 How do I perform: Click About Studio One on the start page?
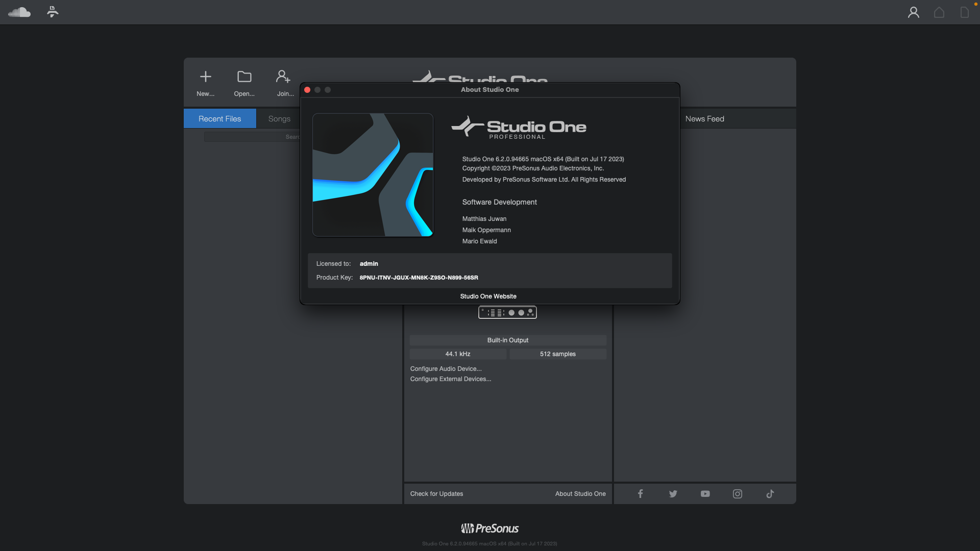(x=580, y=493)
